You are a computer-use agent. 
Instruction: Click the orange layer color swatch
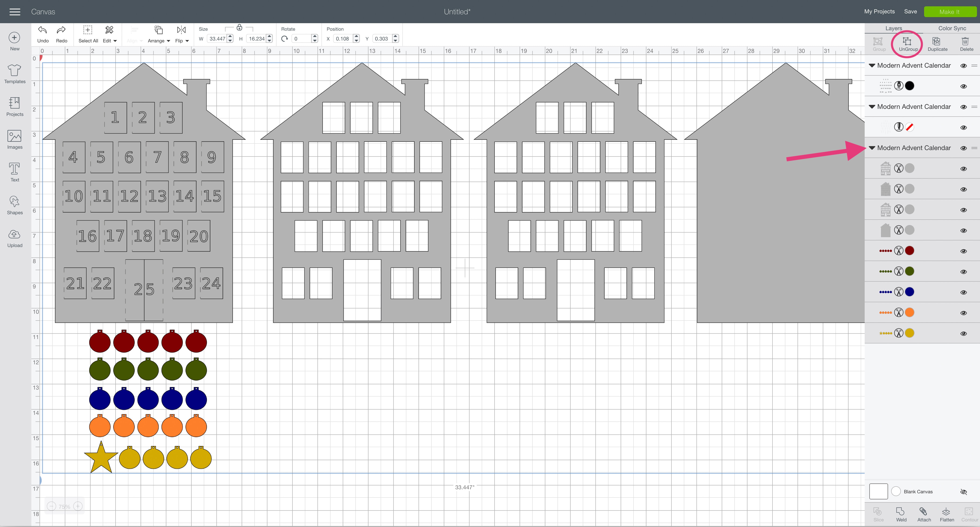[910, 313]
